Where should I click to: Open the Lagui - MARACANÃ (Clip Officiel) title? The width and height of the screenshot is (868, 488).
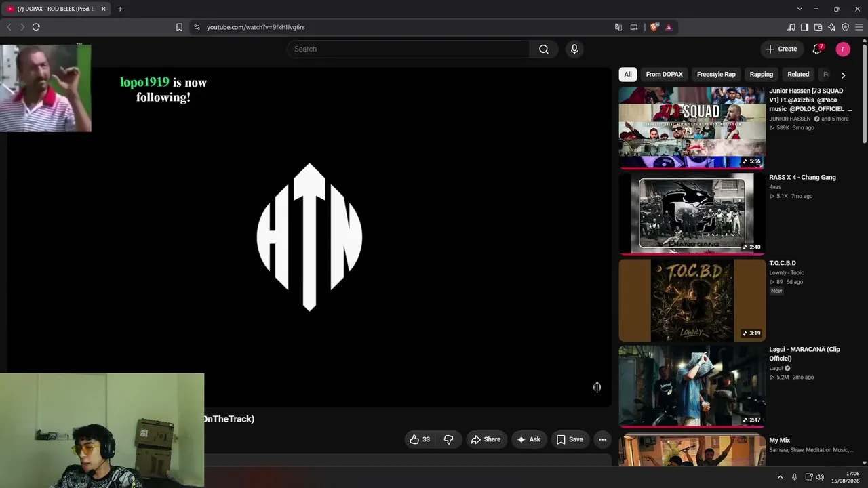click(804, 354)
